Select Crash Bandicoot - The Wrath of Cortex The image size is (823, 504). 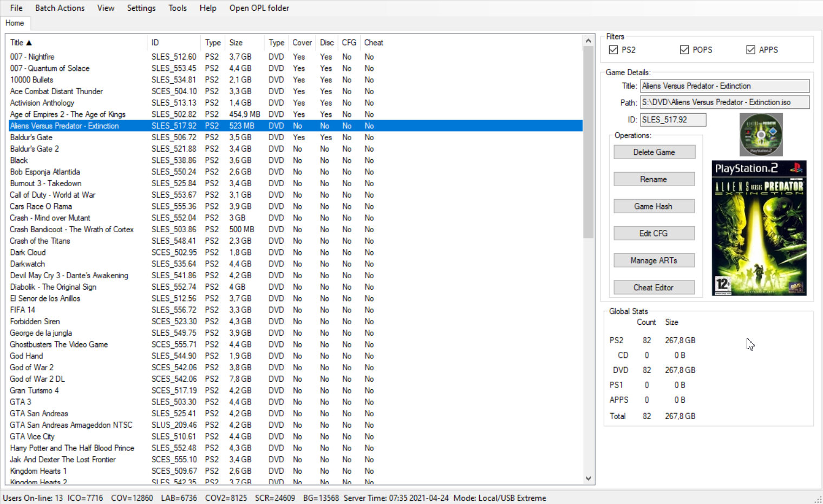point(295,230)
